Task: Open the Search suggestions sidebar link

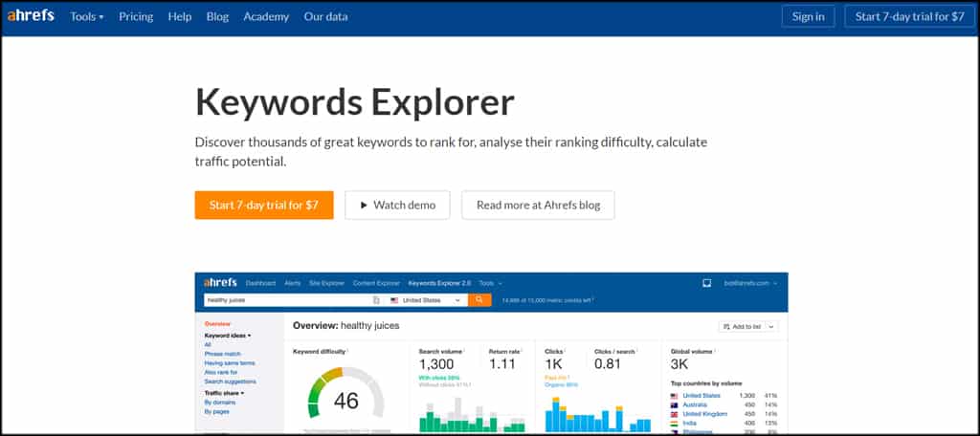Action: tap(230, 381)
